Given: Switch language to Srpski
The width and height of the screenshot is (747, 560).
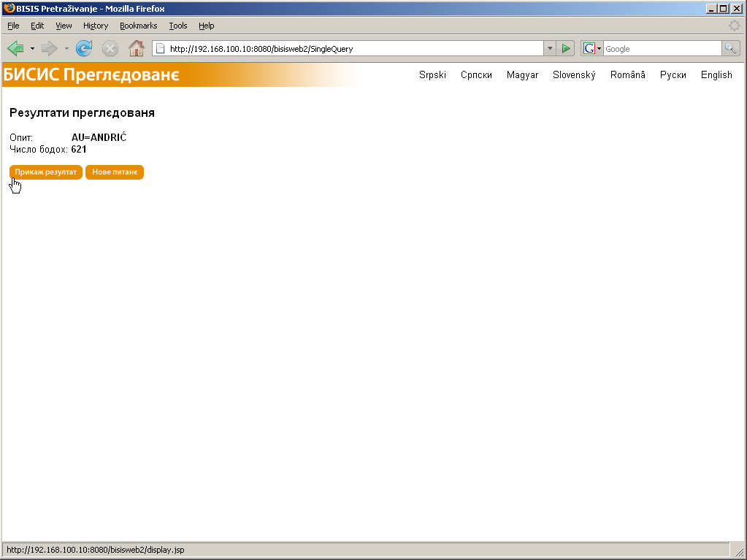Looking at the screenshot, I should (x=432, y=74).
